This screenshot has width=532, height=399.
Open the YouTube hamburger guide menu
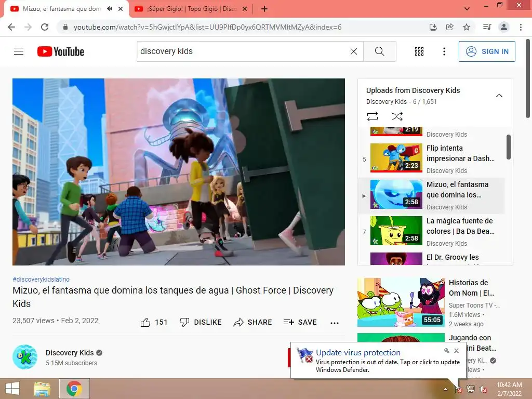19,51
